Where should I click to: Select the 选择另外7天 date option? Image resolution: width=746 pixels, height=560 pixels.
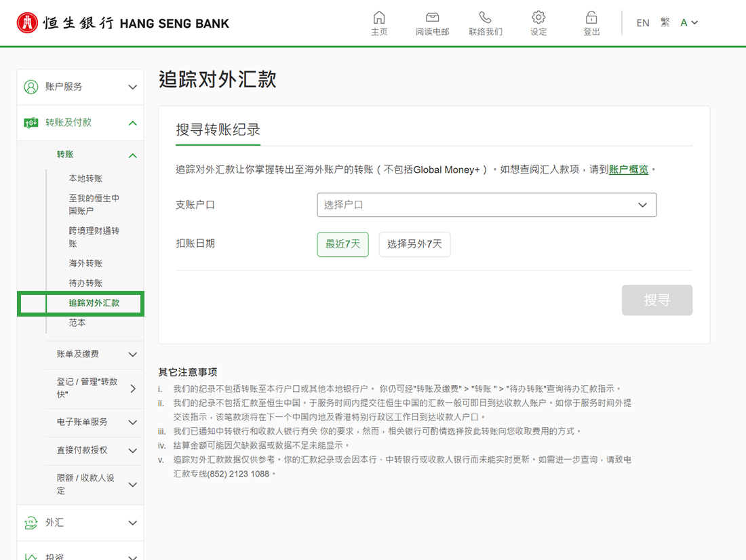(x=414, y=244)
